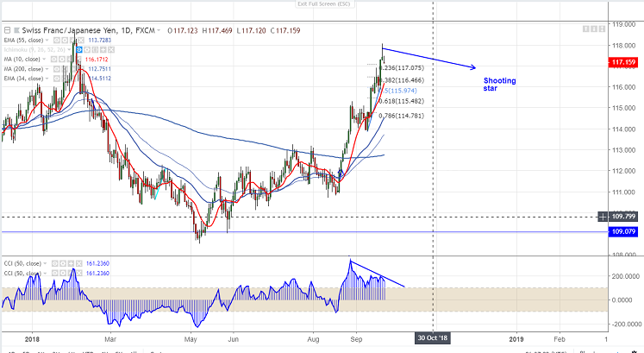Click the 200.0000 CCI scale label
The image size is (644, 353).
[x=625, y=276]
